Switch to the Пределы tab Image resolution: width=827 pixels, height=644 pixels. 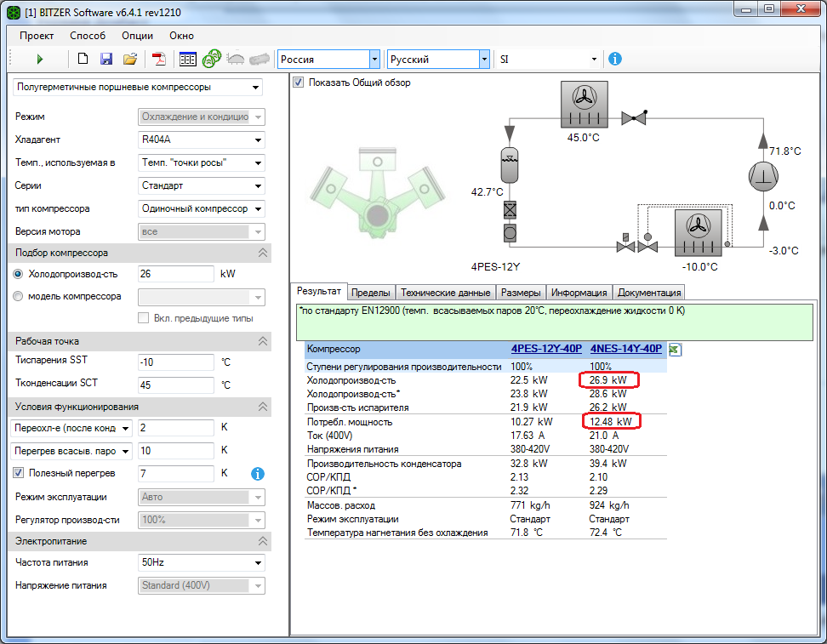click(371, 292)
